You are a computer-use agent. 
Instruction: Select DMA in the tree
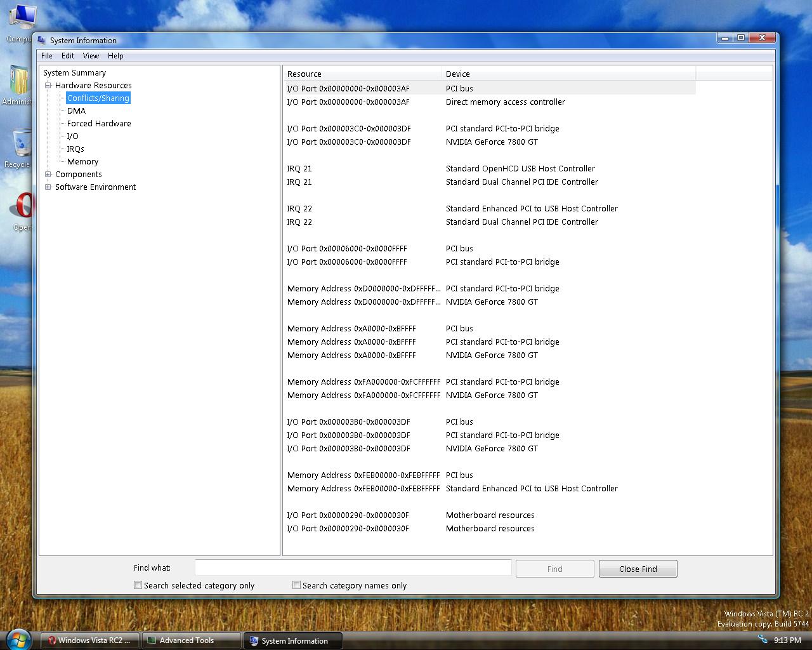[x=76, y=110]
